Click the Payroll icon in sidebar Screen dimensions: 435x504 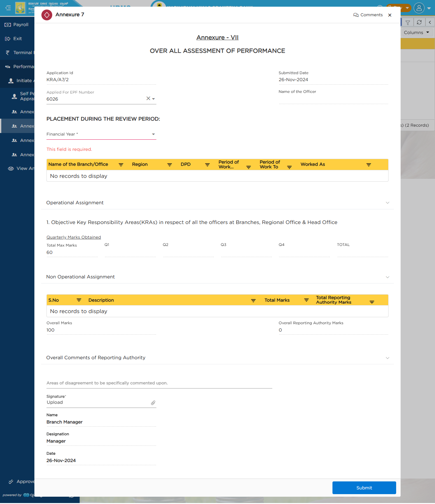tap(8, 24)
